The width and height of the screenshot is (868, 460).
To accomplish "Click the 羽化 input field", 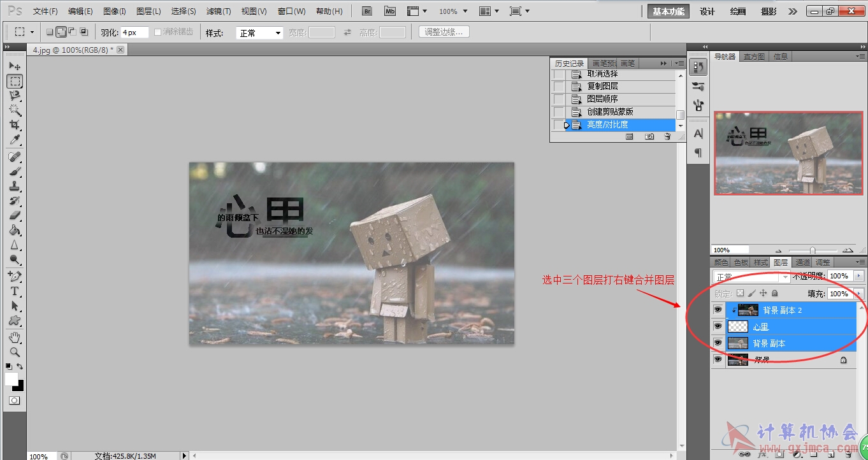I will click(x=134, y=32).
